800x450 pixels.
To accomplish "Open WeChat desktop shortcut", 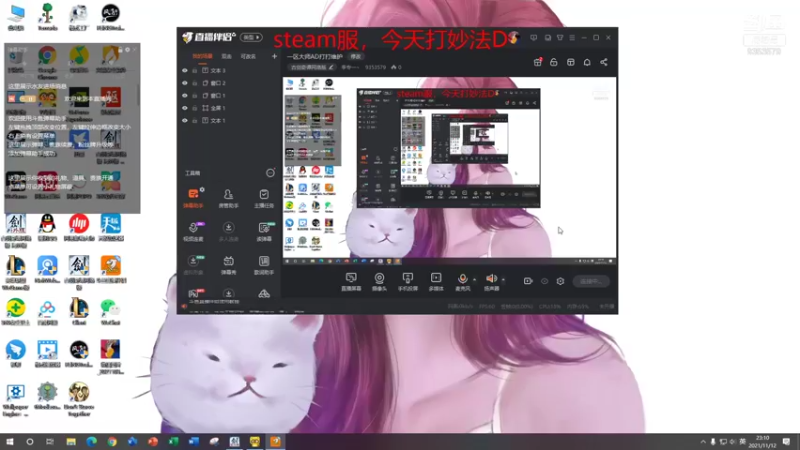I will coord(110,311).
